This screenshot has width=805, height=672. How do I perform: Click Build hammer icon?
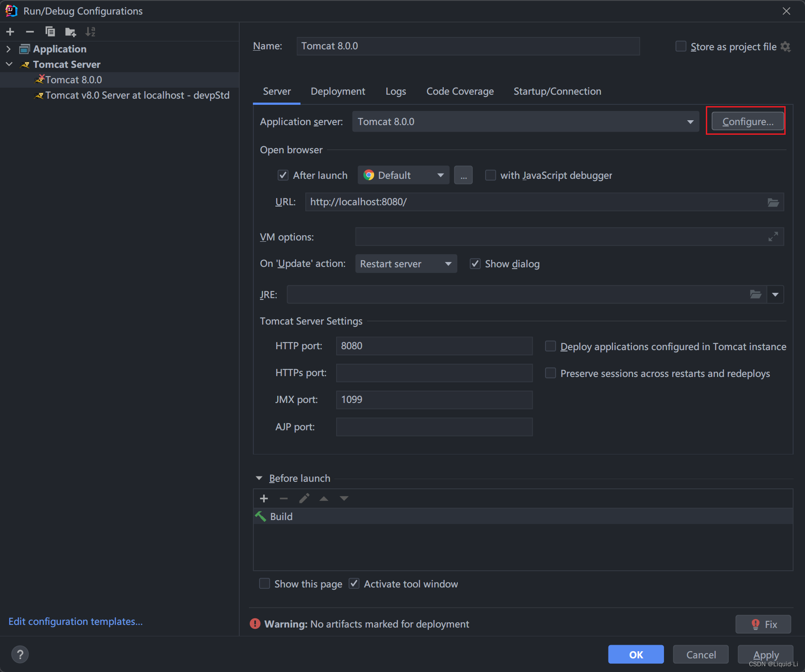[260, 516]
